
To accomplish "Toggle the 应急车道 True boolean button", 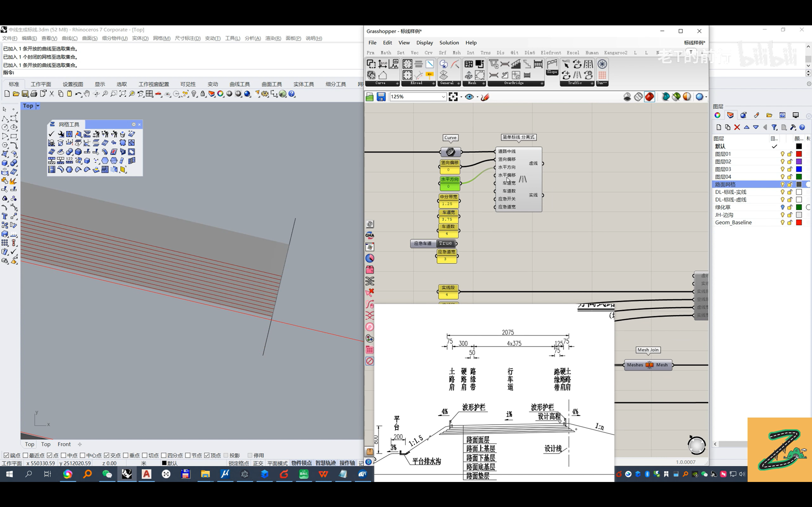I will (x=445, y=243).
